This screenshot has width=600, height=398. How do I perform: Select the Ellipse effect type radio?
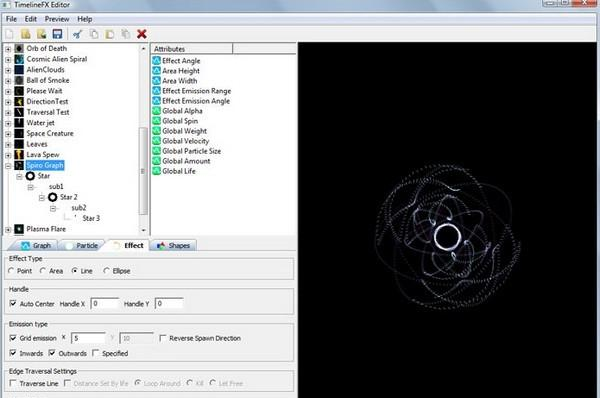pyautogui.click(x=106, y=271)
